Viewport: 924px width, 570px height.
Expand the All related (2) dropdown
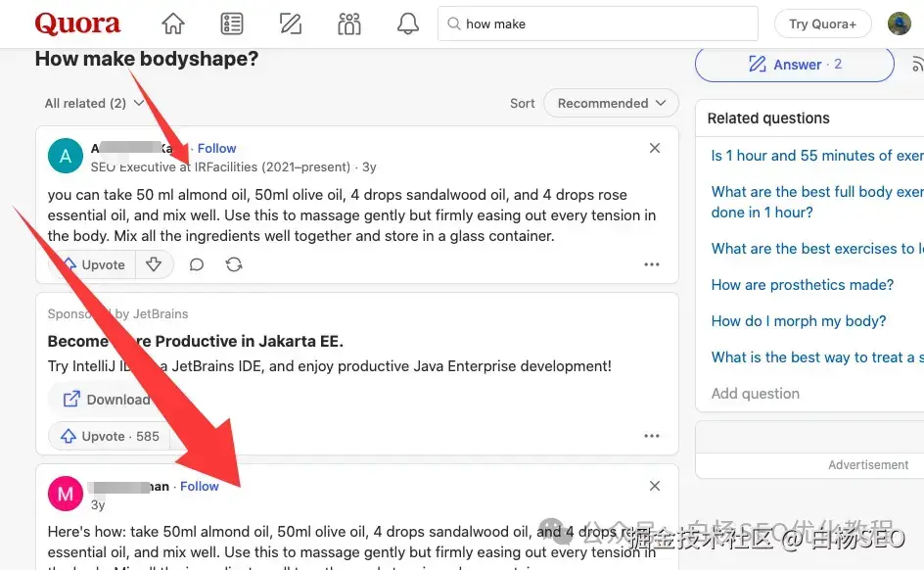(x=94, y=103)
